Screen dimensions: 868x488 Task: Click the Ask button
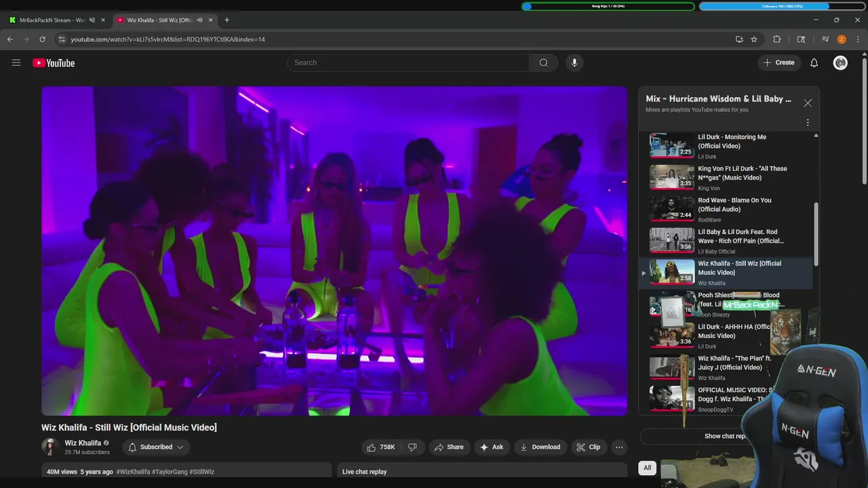[492, 447]
